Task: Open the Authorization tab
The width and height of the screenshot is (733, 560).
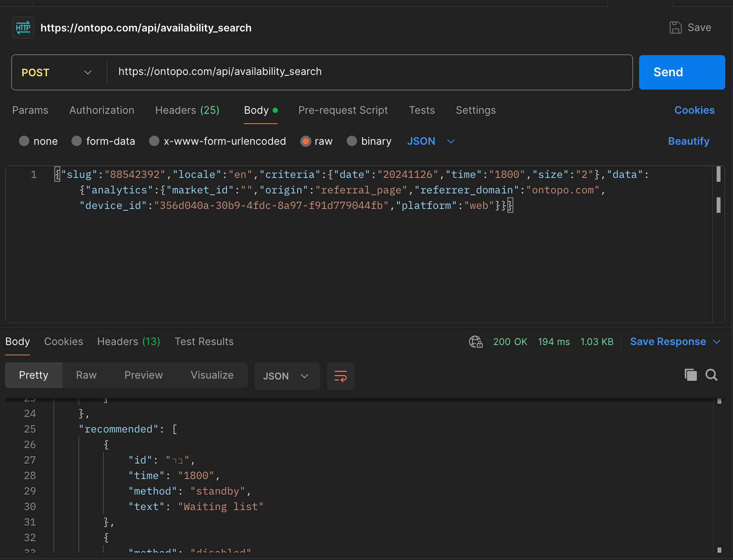Action: tap(102, 110)
